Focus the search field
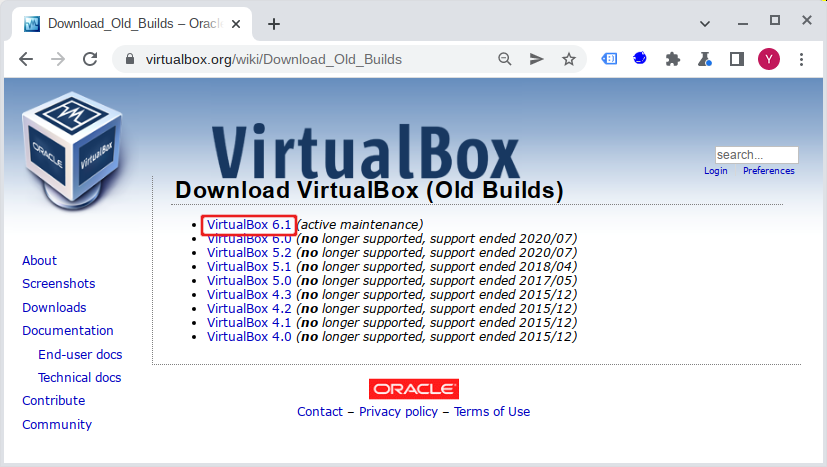 [x=756, y=155]
